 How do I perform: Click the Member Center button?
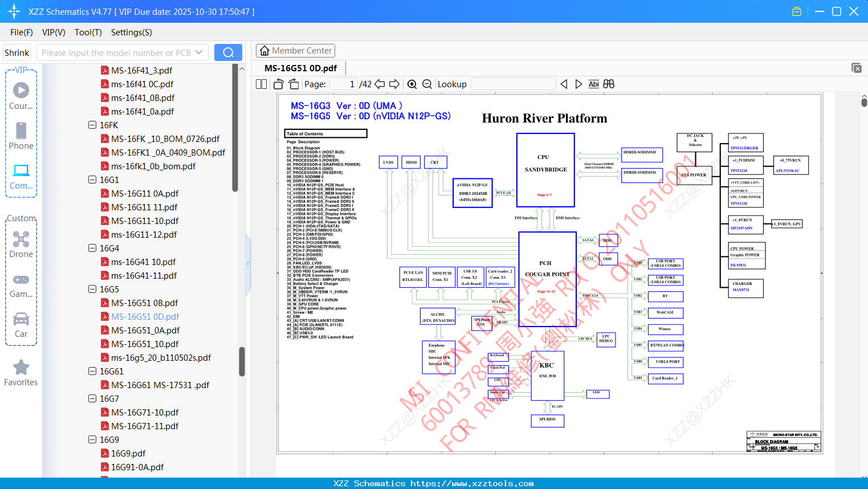pos(295,51)
